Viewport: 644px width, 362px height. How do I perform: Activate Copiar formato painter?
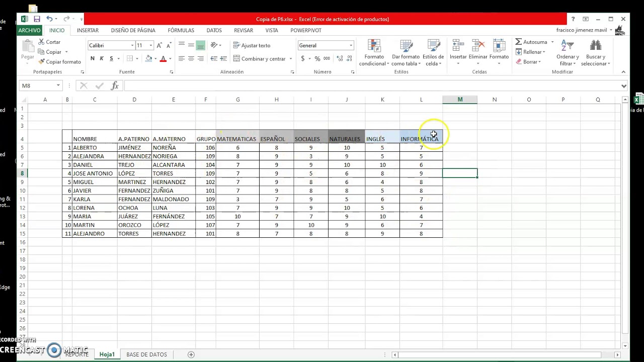(x=59, y=62)
